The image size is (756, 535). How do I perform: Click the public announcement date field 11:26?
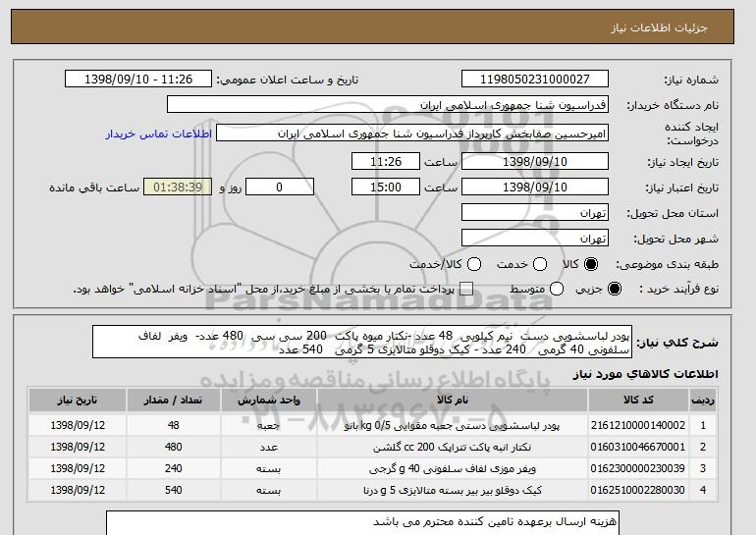(x=138, y=80)
